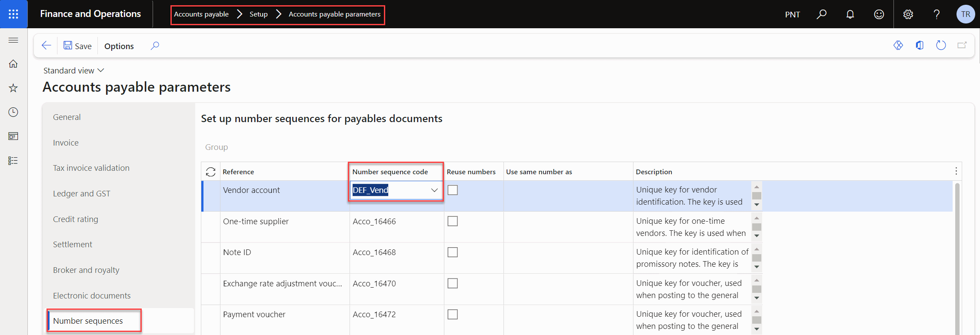Tick Reuse numbers for Exchange rate adjustment
The height and width of the screenshot is (335, 980).
click(453, 283)
